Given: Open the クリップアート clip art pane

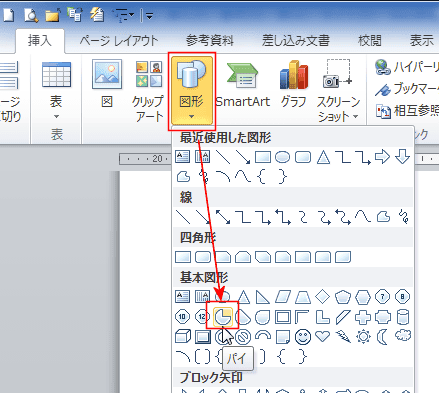Looking at the screenshot, I should [x=148, y=91].
